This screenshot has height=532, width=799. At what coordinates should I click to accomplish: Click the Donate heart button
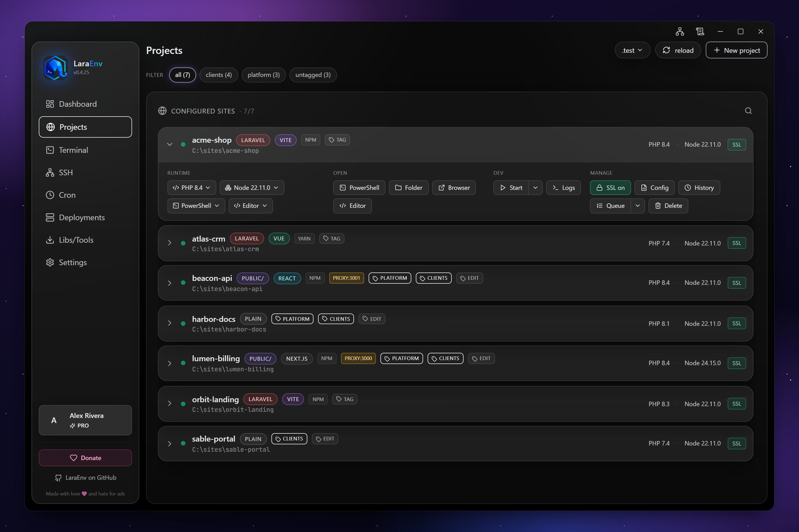click(85, 458)
